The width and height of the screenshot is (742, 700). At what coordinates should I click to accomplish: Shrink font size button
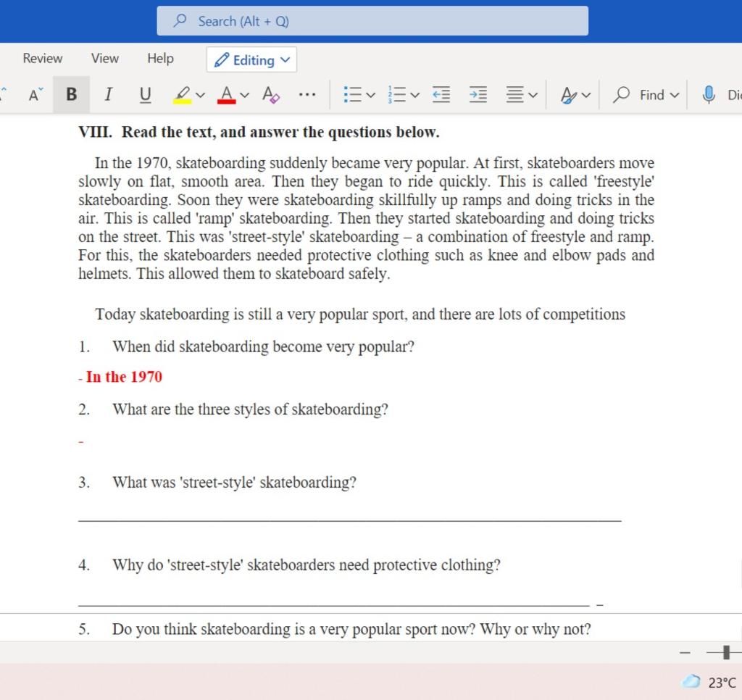point(36,95)
